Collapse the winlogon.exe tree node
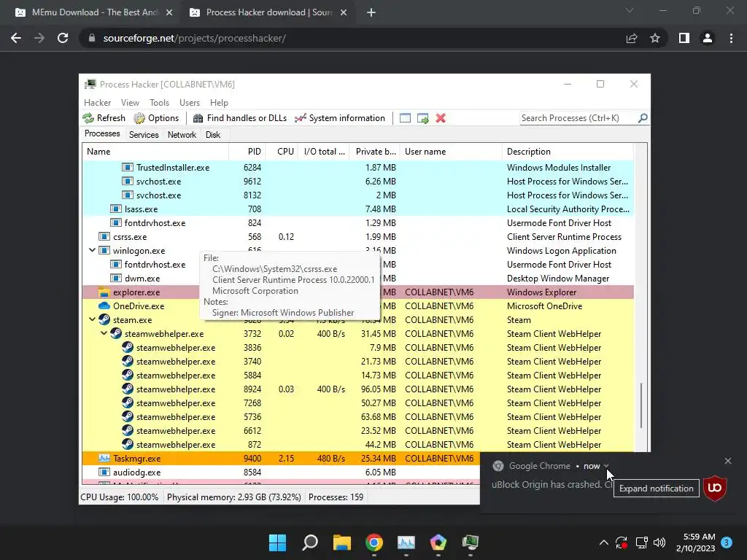This screenshot has width=747, height=560. tap(93, 250)
